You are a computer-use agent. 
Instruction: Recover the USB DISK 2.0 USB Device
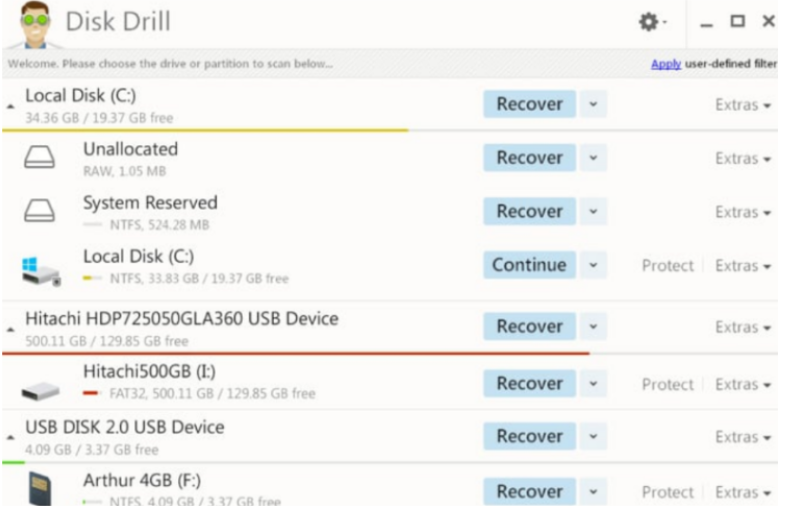pos(529,437)
